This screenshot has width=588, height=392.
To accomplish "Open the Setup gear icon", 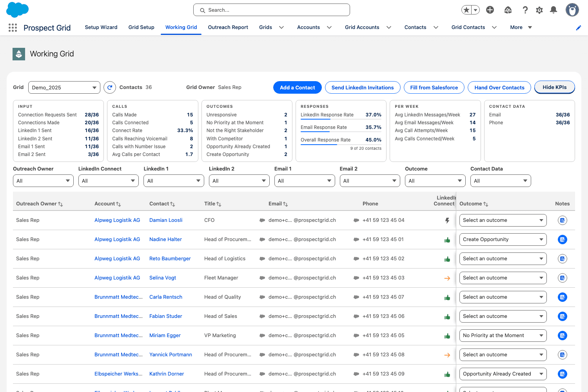I will [x=539, y=10].
